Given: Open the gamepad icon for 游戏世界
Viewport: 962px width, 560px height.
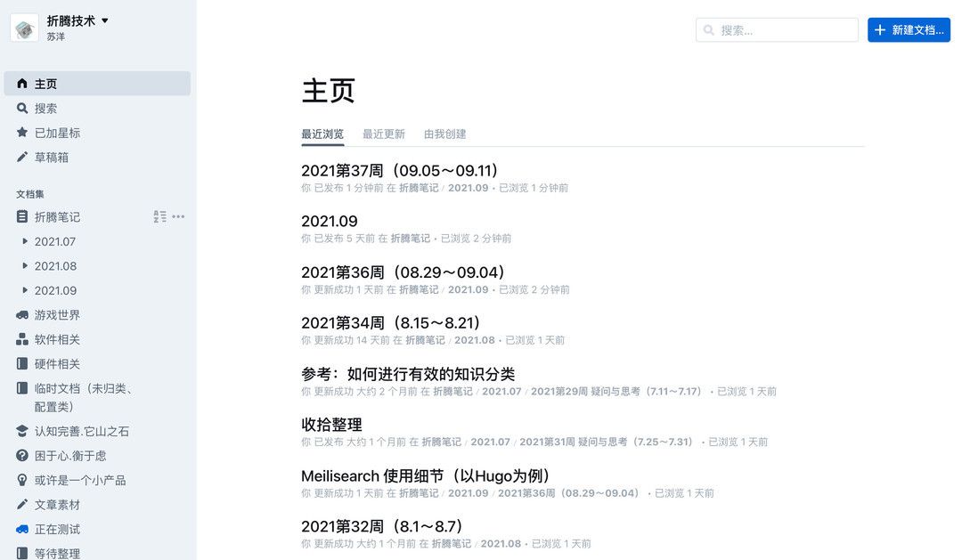Looking at the screenshot, I should 24,314.
